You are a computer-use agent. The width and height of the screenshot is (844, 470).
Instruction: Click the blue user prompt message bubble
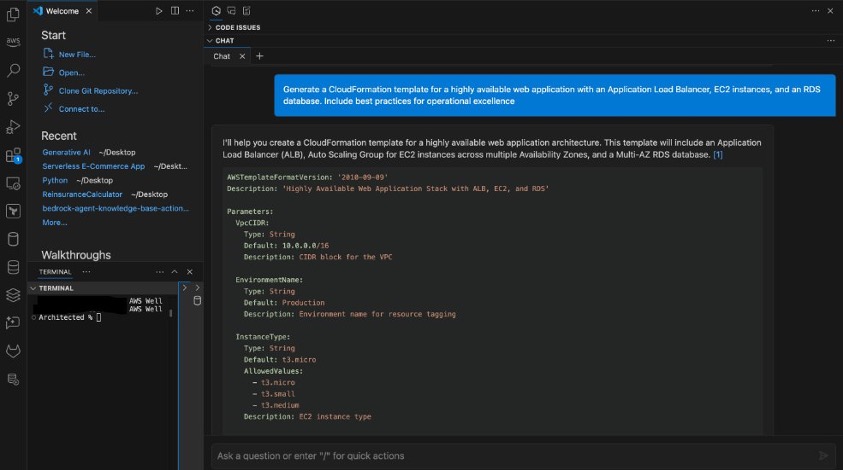tap(555, 95)
